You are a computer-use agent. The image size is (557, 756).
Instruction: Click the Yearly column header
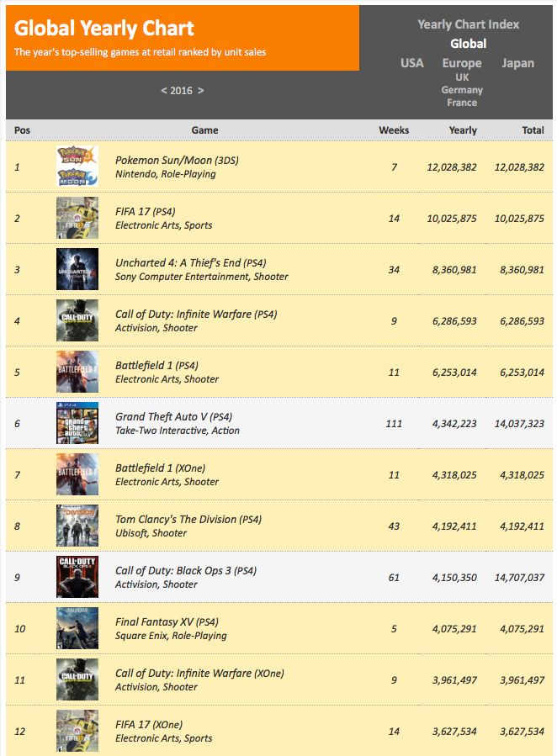tap(463, 130)
